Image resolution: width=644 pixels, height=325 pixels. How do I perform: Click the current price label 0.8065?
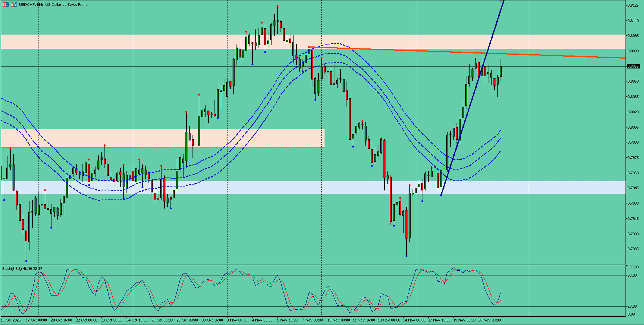coord(633,66)
